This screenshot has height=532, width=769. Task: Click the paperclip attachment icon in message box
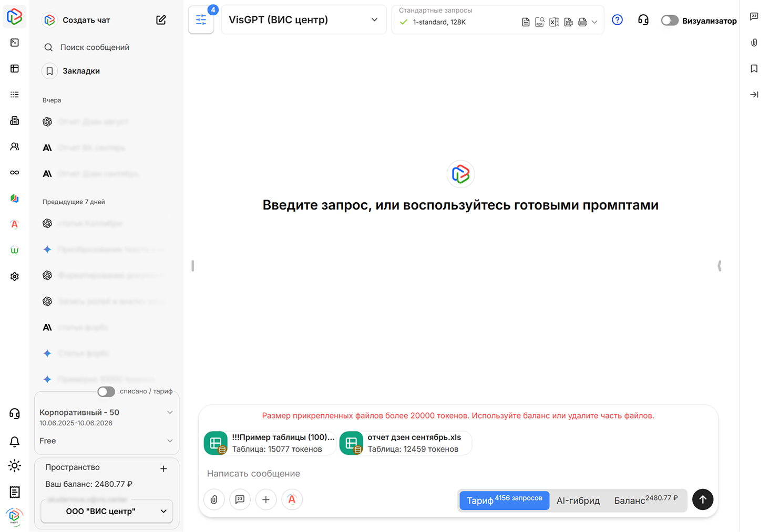pyautogui.click(x=214, y=499)
